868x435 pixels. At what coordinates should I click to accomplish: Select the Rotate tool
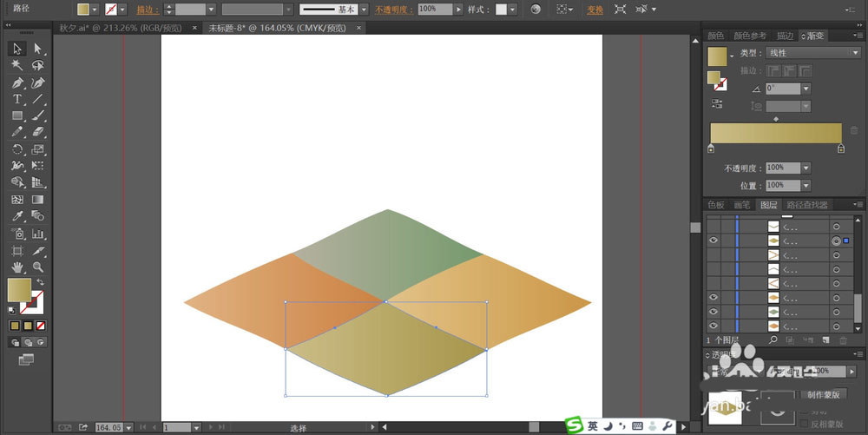17,149
